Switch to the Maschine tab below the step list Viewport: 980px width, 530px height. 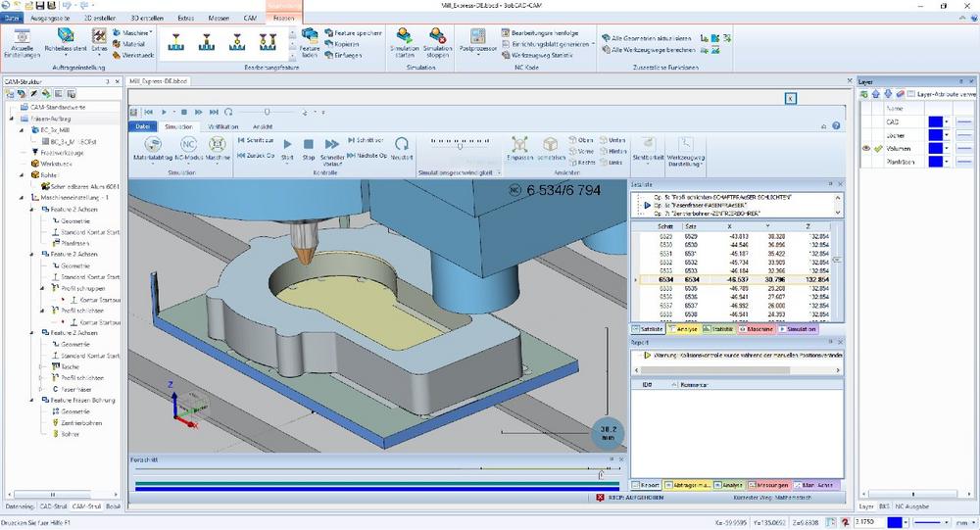click(x=756, y=329)
